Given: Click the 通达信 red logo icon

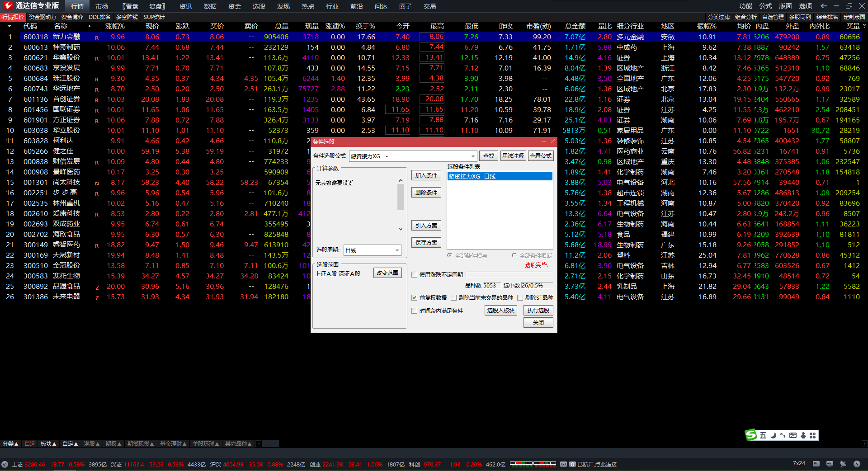Looking at the screenshot, I should coord(8,5).
